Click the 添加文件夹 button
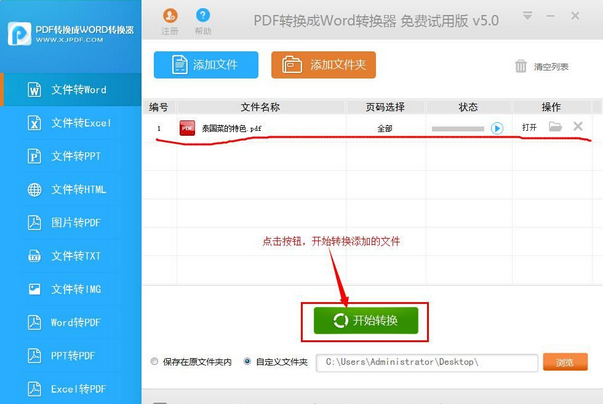Screen dimensions: 604x404 coord(324,65)
